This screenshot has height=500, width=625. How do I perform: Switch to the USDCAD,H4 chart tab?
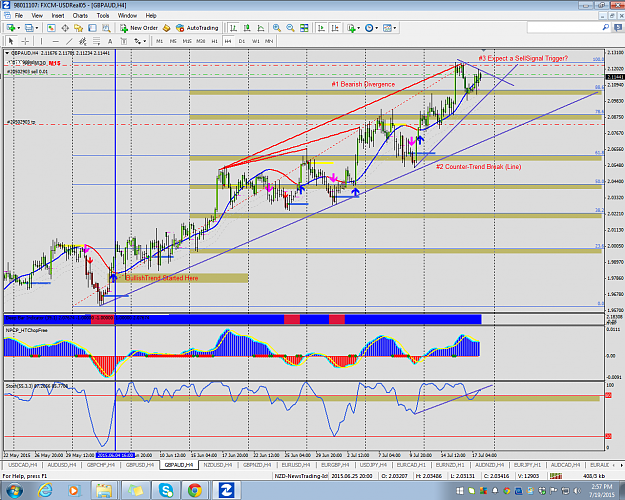click(x=23, y=465)
